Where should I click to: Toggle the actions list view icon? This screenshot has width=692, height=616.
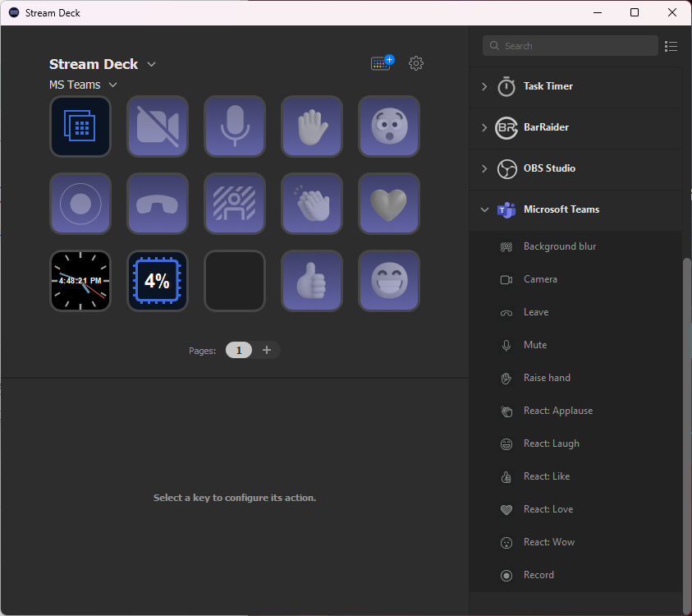(671, 46)
